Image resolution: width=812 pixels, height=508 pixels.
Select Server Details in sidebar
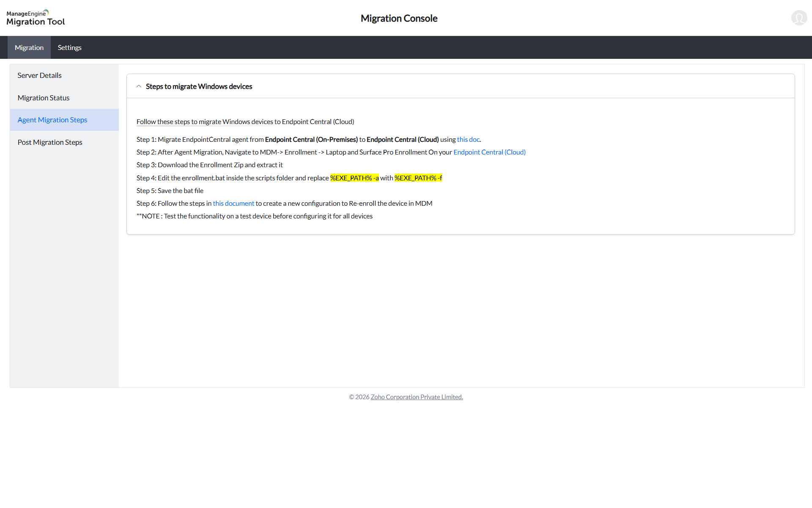pos(64,75)
